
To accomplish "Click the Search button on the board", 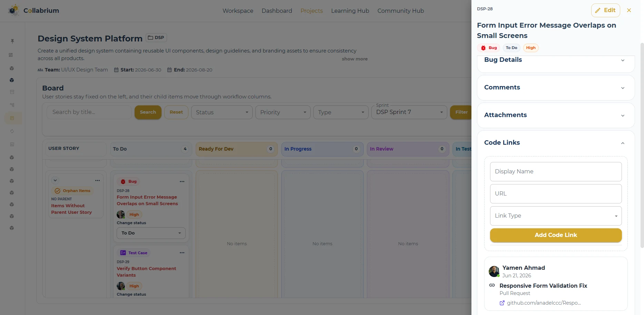I will pos(148,112).
